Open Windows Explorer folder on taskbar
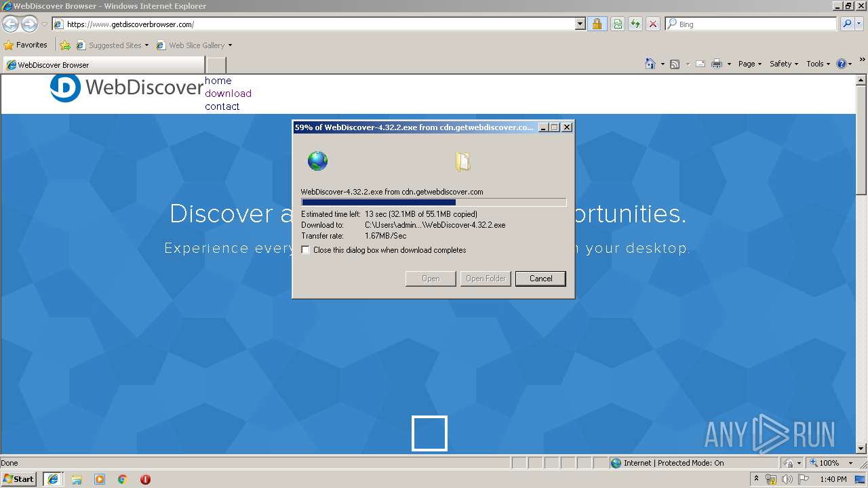The image size is (868, 488). [x=77, y=479]
